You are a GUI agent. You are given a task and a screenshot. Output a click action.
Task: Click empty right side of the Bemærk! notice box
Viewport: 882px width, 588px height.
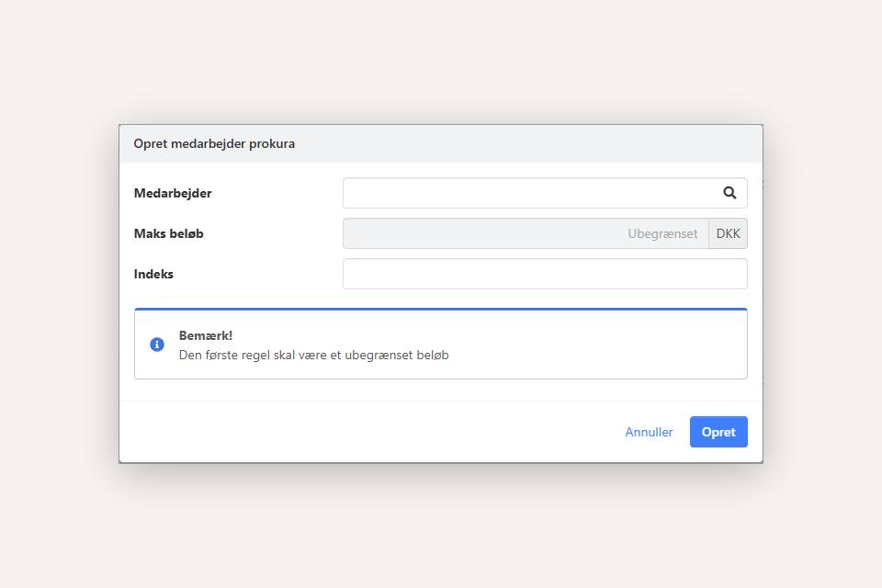coord(625,345)
